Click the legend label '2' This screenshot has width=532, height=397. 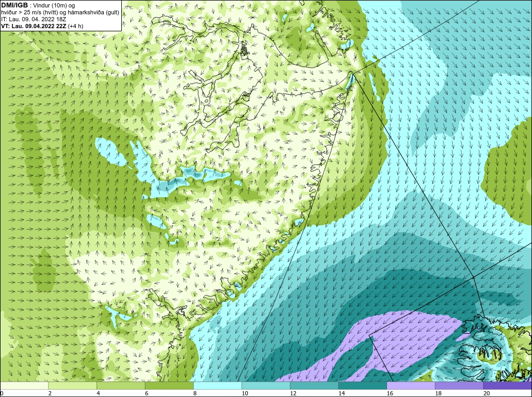(50, 393)
